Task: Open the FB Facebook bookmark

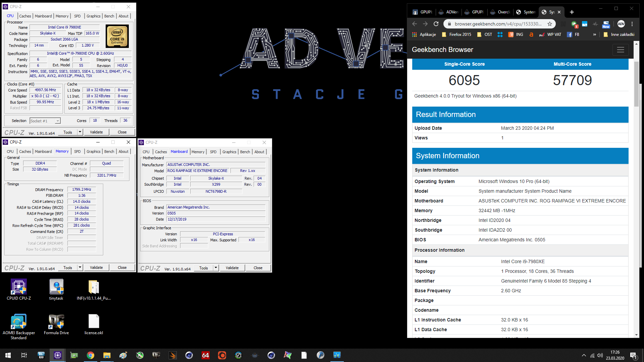Action: [573, 35]
